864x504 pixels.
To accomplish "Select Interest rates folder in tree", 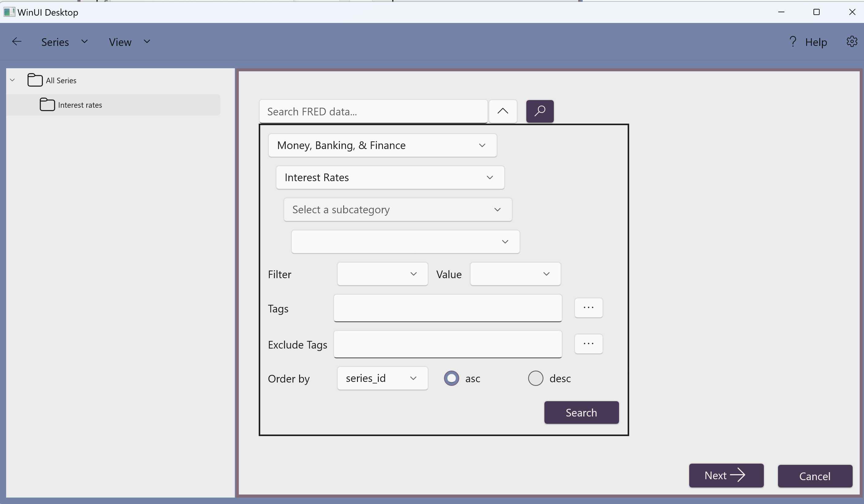I will [80, 105].
